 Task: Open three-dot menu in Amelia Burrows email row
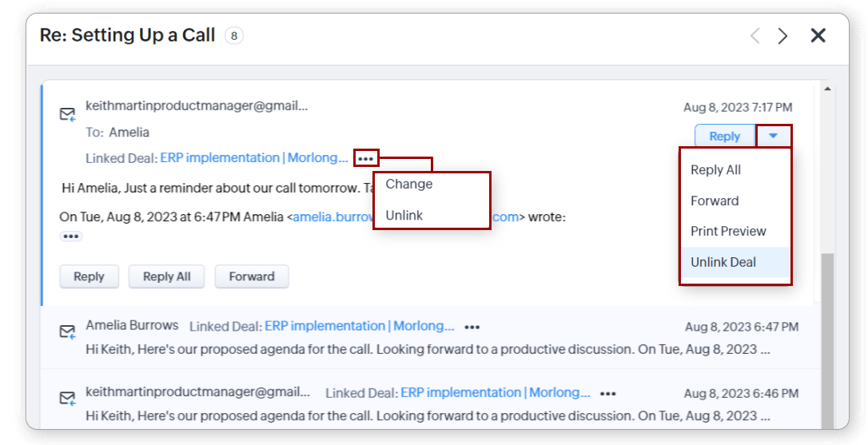pyautogui.click(x=472, y=327)
